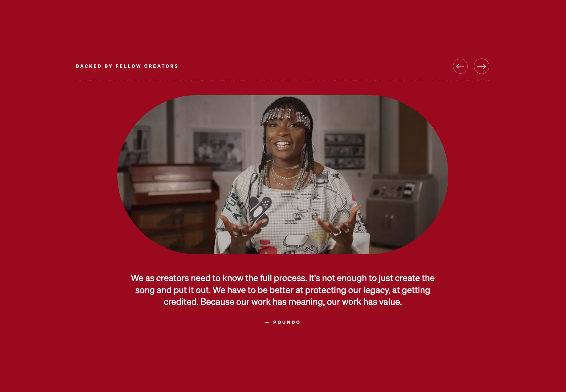Viewport: 566px width, 392px height.
Task: Click the quote line 'song and put it out'
Action: point(283,290)
